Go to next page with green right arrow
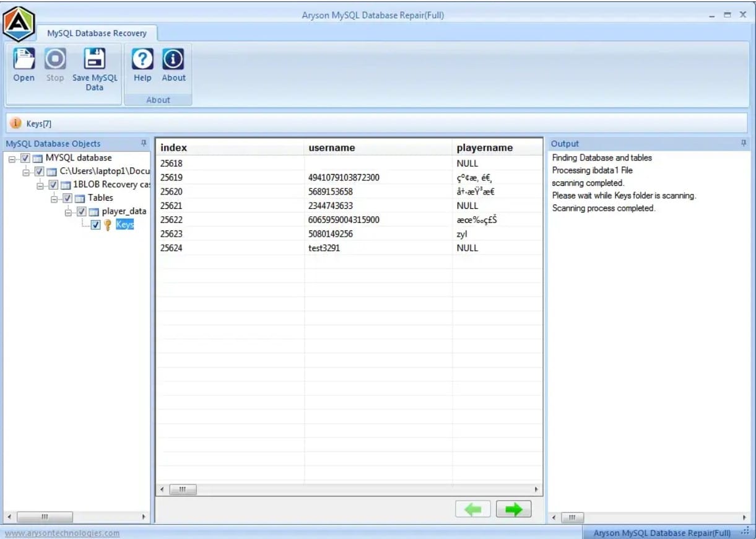 click(513, 509)
